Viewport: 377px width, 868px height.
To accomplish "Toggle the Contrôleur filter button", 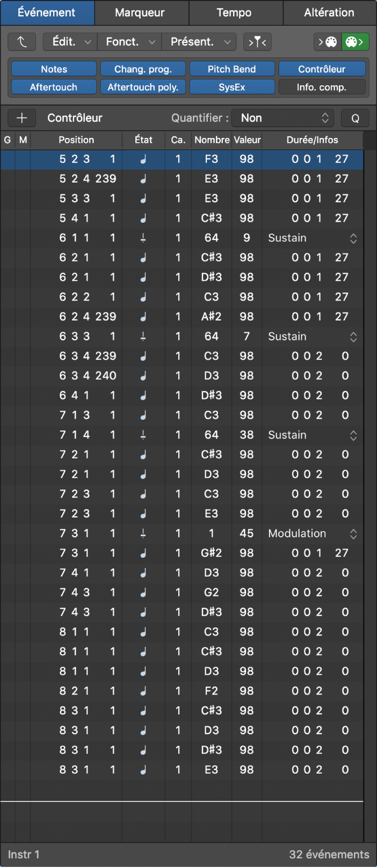I will 322,69.
